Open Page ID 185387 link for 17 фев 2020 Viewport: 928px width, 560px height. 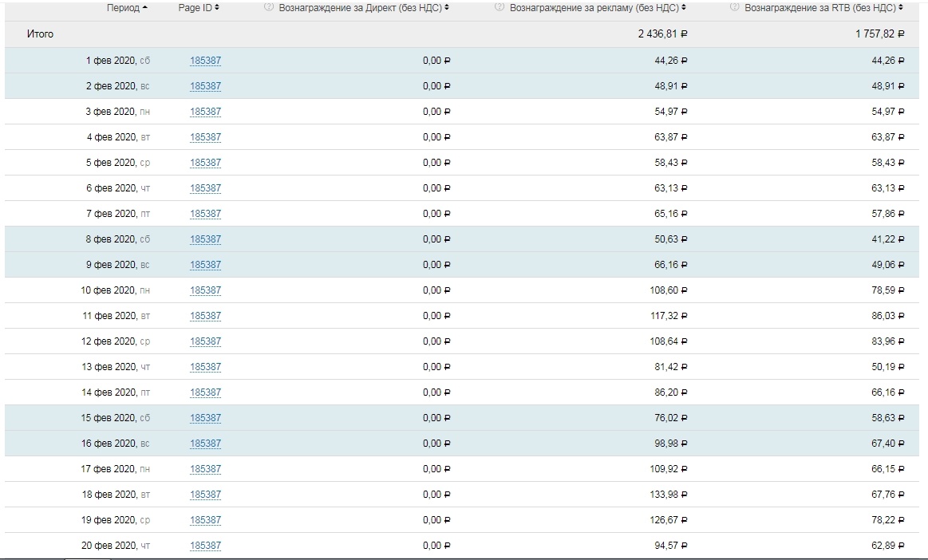point(205,468)
